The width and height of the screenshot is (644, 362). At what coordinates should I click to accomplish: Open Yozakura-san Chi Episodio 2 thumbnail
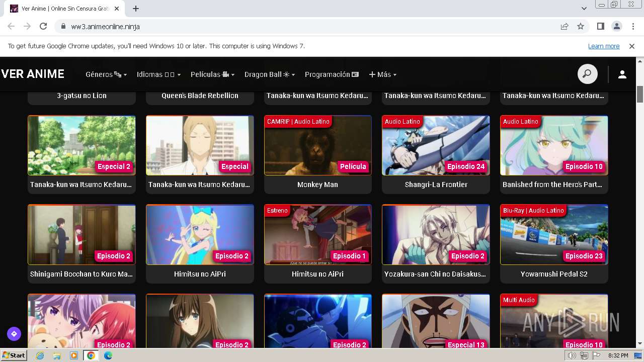[x=436, y=234]
